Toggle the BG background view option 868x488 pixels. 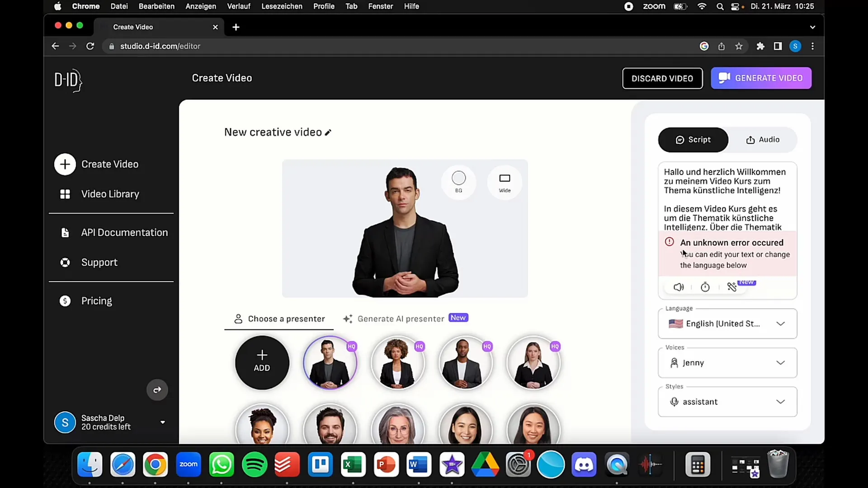click(458, 182)
